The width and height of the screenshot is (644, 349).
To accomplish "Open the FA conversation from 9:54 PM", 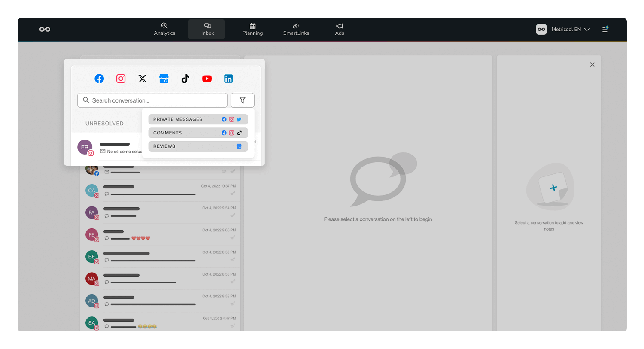I will click(161, 212).
